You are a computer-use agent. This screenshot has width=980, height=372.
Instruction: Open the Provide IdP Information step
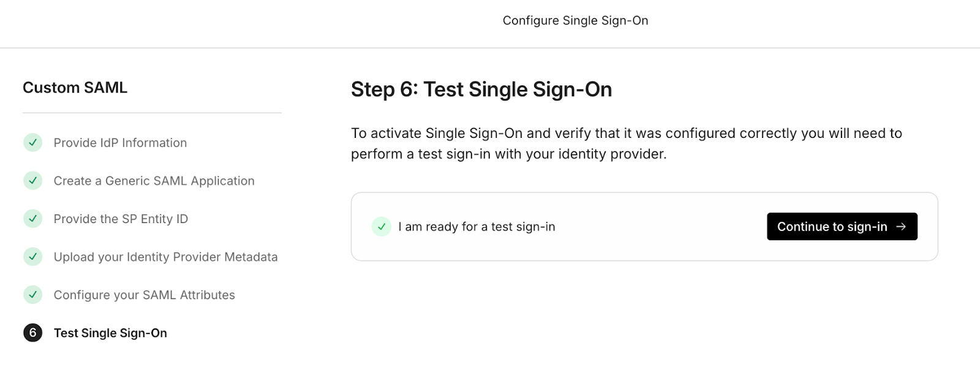120,143
